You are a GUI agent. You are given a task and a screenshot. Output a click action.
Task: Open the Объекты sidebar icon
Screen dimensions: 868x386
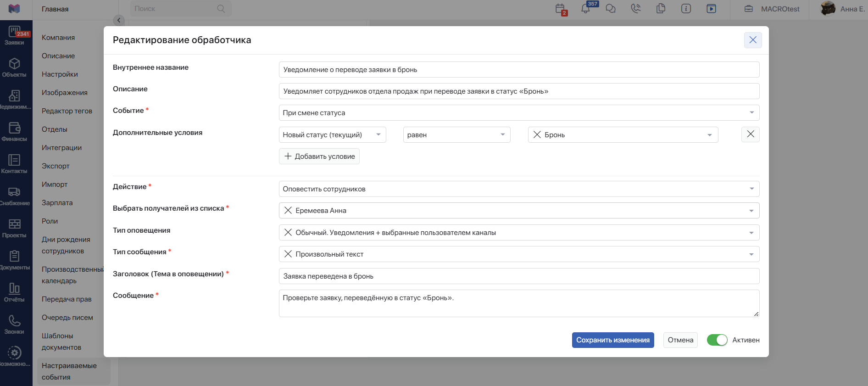pyautogui.click(x=14, y=68)
